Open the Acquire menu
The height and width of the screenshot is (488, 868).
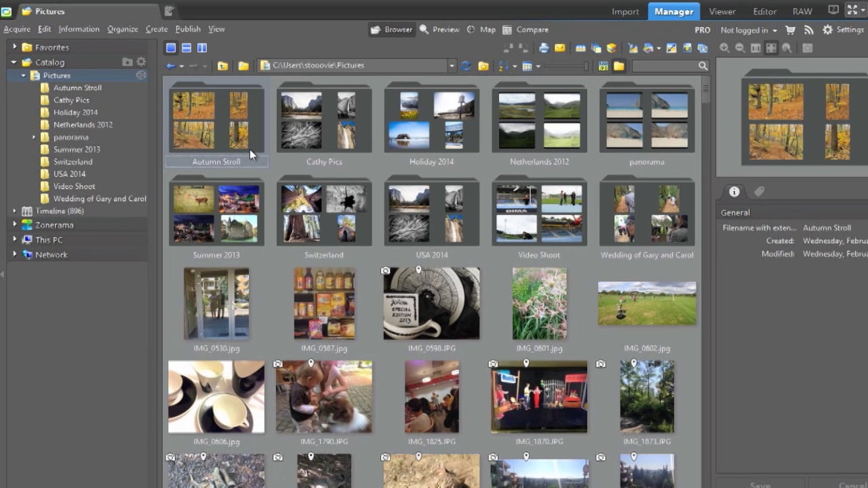(x=17, y=29)
